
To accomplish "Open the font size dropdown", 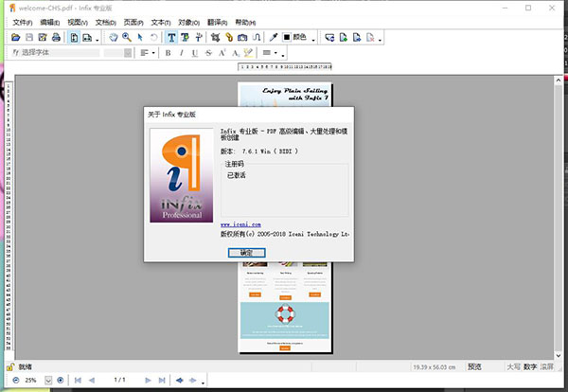I will [128, 53].
